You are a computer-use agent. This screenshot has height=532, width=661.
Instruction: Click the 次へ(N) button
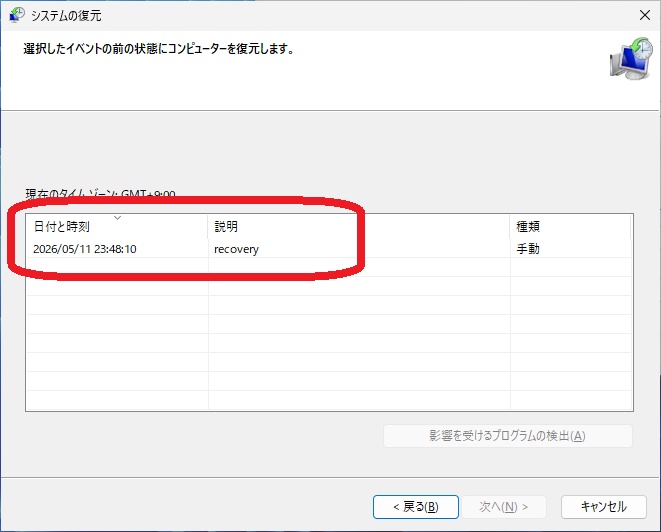pyautogui.click(x=504, y=507)
